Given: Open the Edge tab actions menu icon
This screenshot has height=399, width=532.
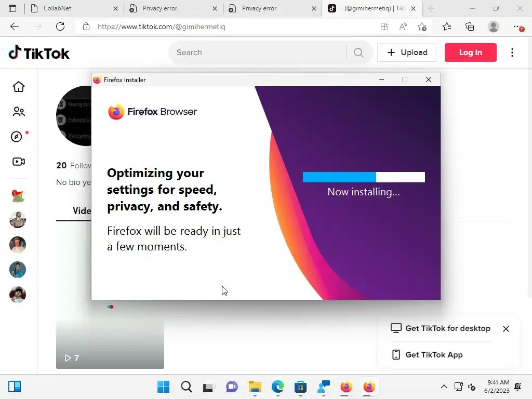Looking at the screenshot, I should [12, 8].
